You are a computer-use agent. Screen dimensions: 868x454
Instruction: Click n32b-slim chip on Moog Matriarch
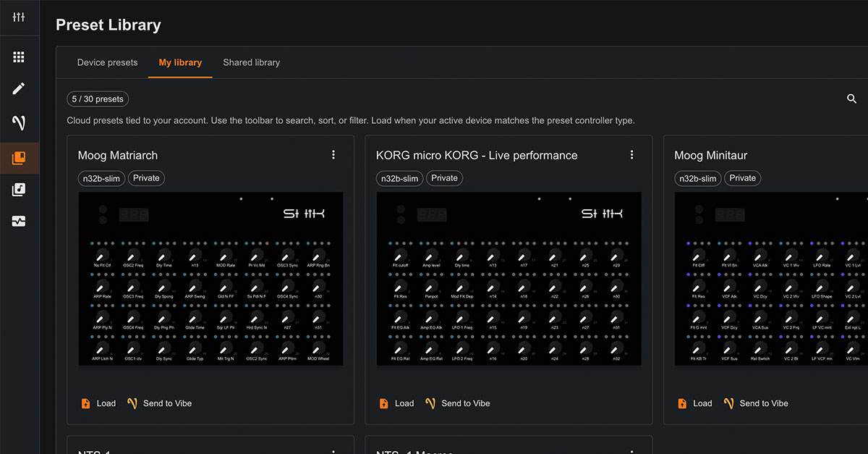101,178
